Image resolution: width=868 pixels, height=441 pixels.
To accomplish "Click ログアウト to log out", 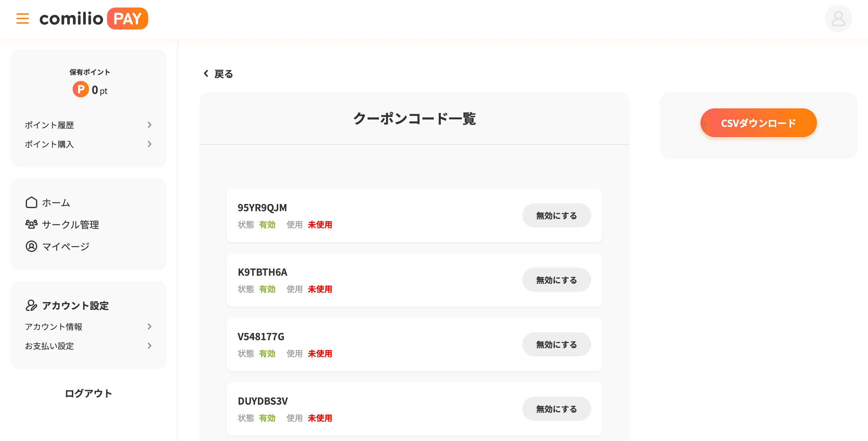I will click(88, 393).
